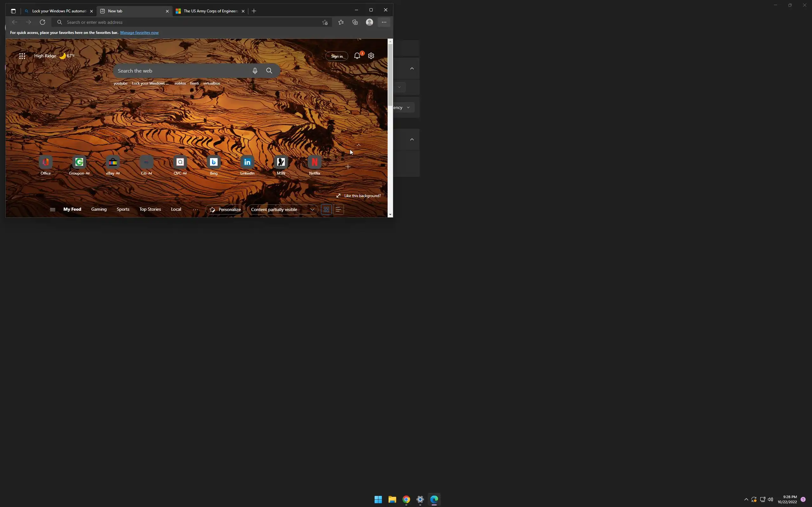Open the LinkedIn quick link tile
812x507 pixels.
coord(247,162)
